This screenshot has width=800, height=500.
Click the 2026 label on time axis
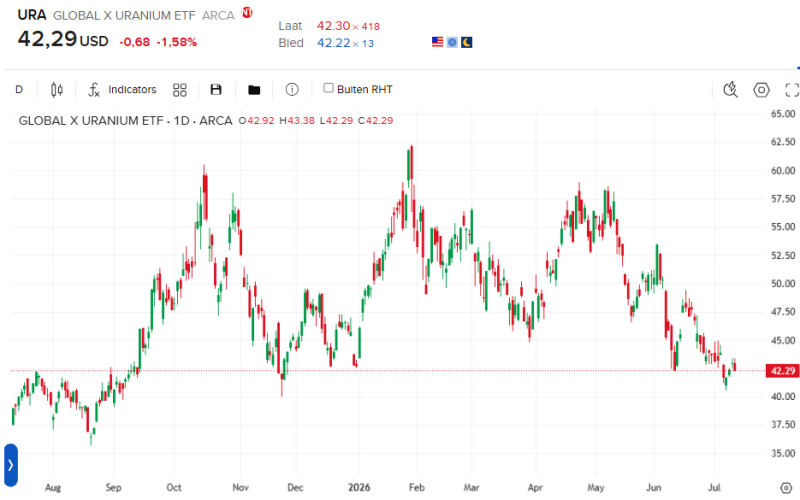pos(359,487)
